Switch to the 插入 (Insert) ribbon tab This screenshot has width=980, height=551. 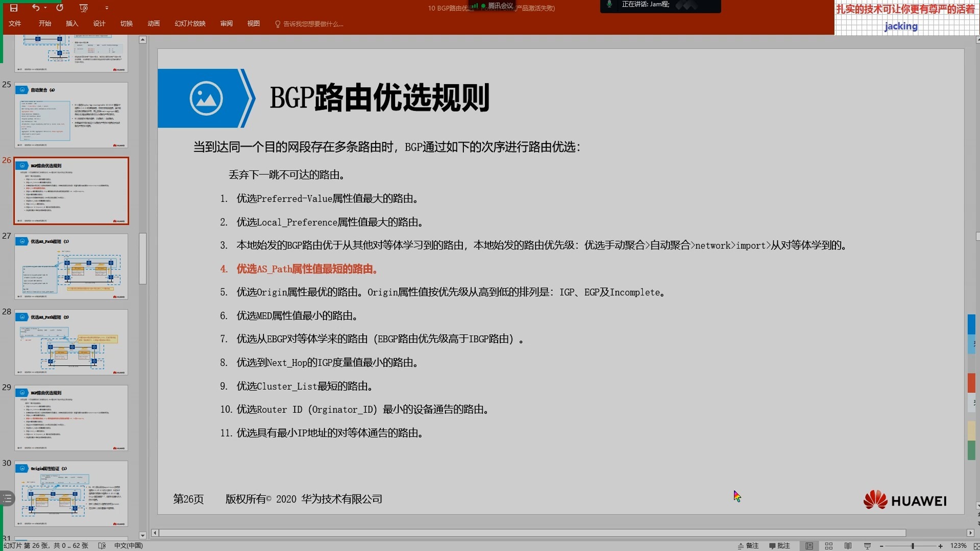pos(72,23)
